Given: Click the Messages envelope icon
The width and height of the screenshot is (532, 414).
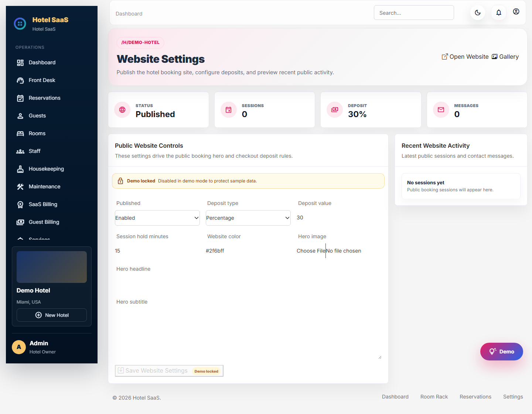Looking at the screenshot, I should (x=441, y=110).
